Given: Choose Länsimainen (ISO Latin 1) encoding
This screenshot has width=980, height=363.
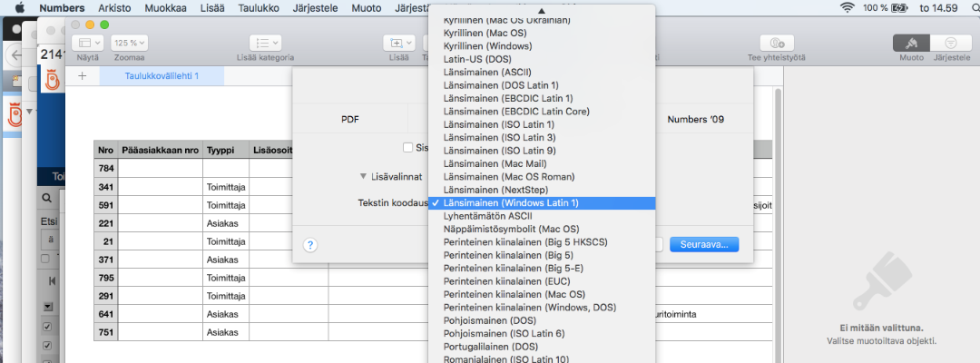Looking at the screenshot, I should [499, 124].
